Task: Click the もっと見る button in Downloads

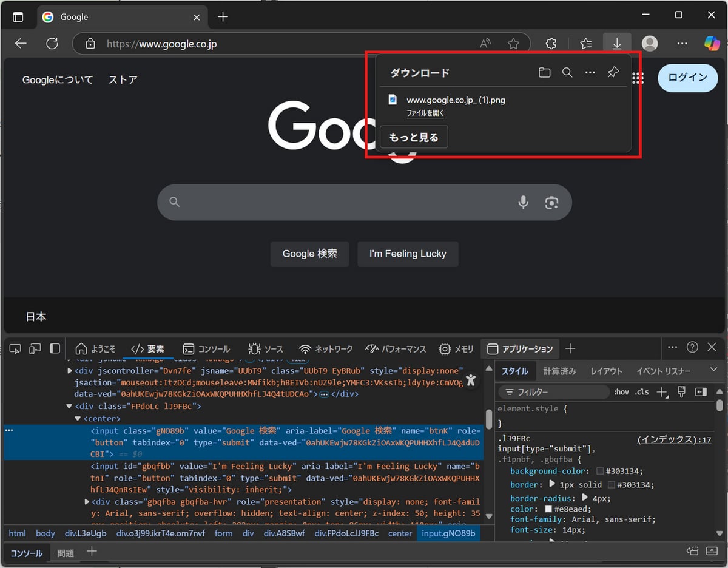Action: [x=414, y=137]
